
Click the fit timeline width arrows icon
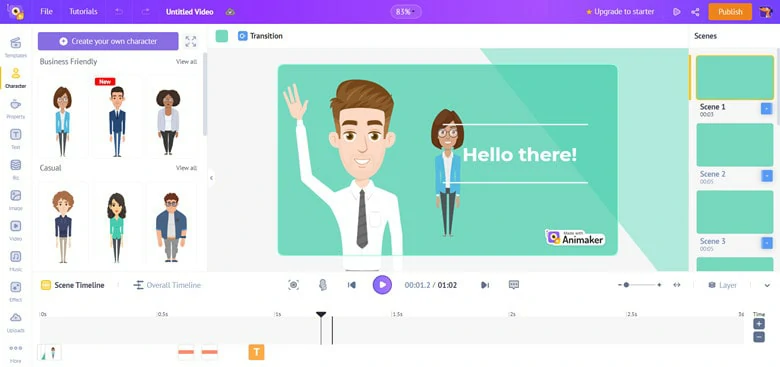tap(677, 285)
